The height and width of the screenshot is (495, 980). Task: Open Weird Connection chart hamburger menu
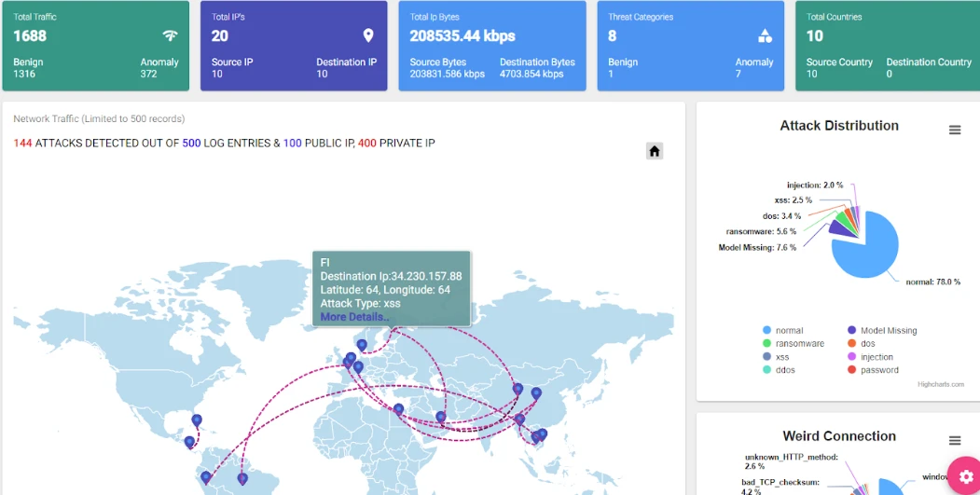(x=955, y=440)
